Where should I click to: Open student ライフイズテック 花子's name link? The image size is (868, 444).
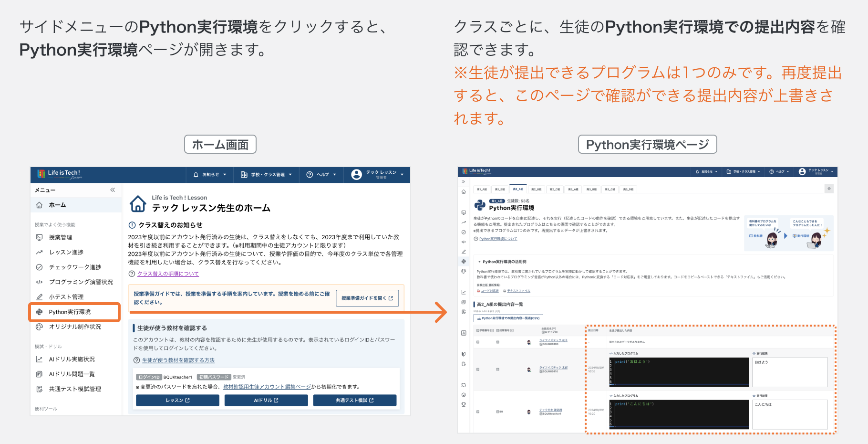(553, 340)
